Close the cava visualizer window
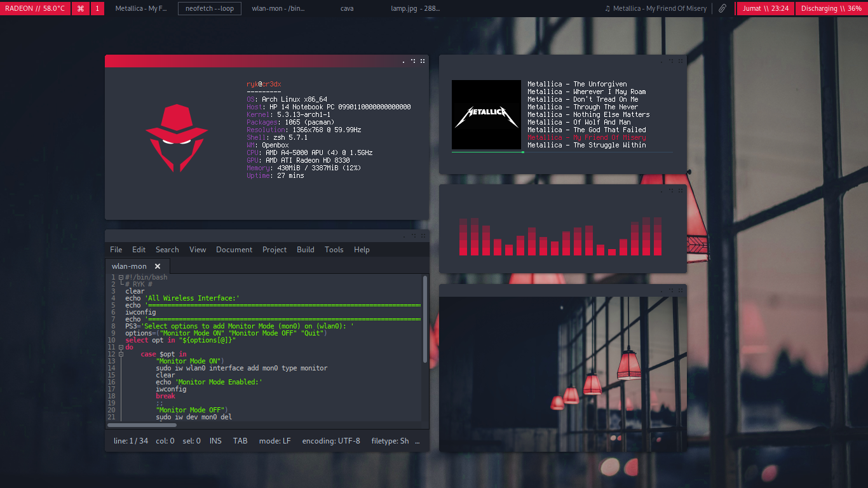 681,191
